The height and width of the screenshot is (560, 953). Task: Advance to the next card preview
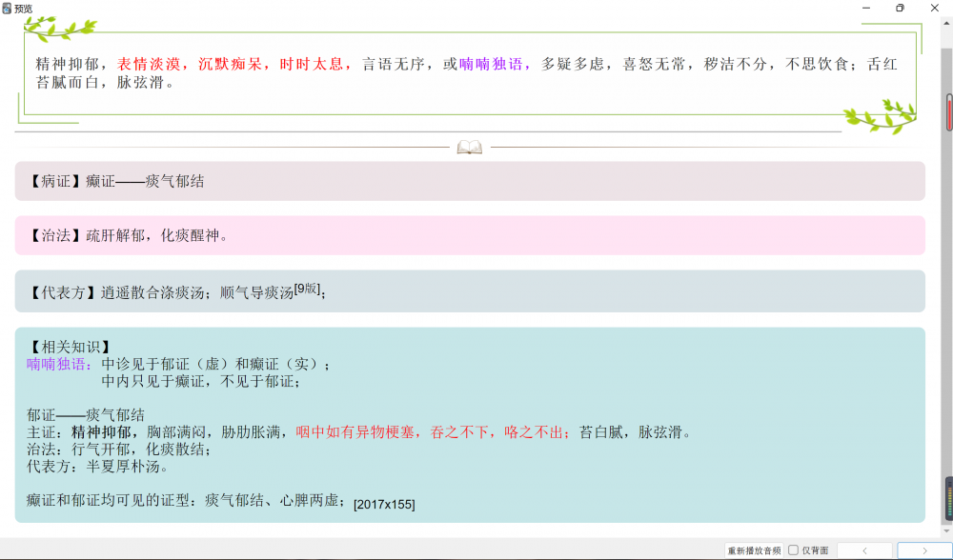(924, 550)
